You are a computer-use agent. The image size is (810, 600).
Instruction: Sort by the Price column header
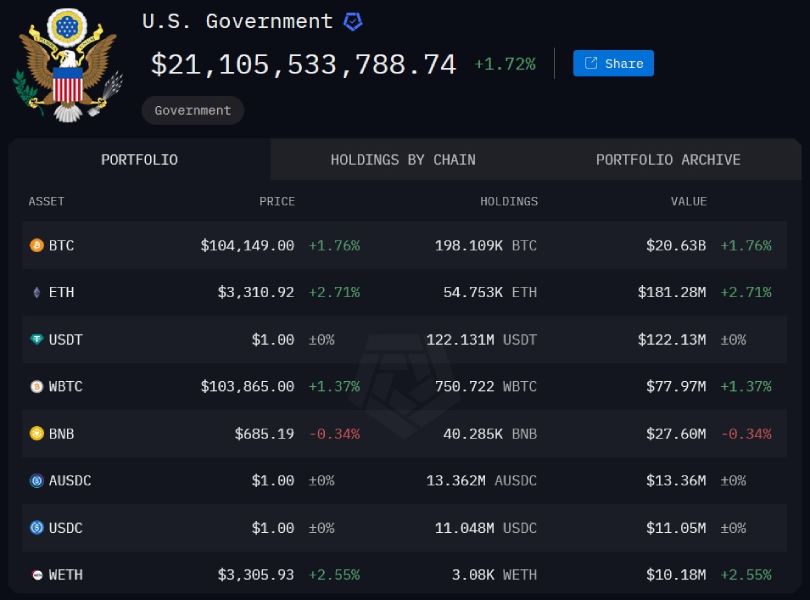pyautogui.click(x=277, y=201)
